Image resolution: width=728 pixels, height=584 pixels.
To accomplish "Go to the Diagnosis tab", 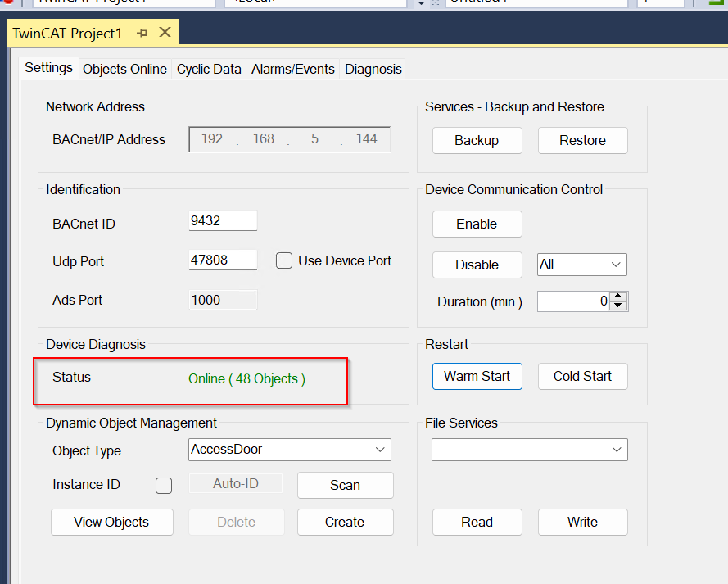I will click(x=373, y=69).
